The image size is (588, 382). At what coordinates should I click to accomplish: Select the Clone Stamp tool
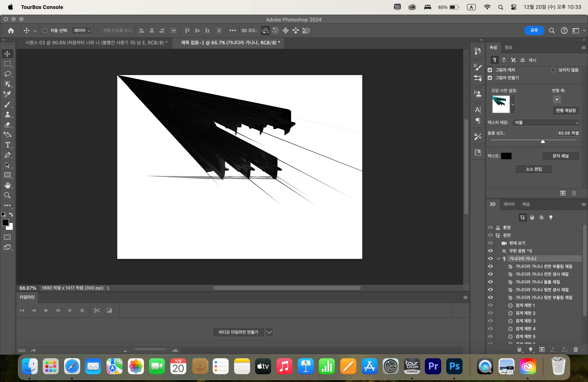[7, 114]
